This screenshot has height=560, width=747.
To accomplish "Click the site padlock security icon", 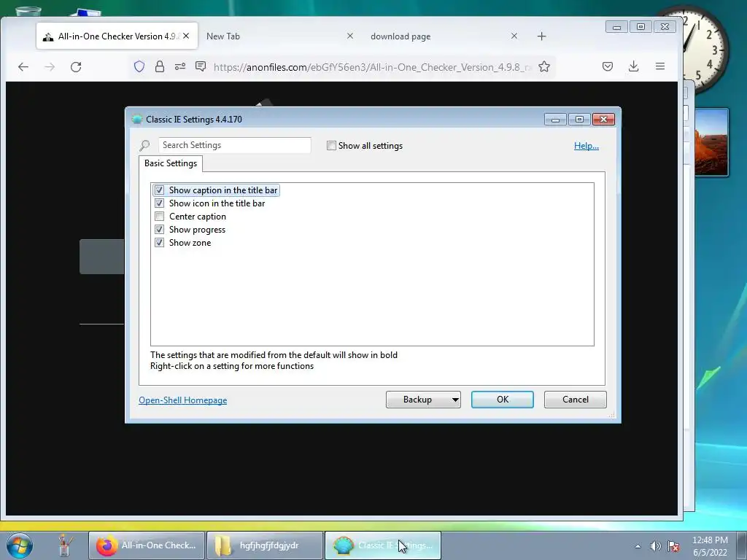I will 160,66.
